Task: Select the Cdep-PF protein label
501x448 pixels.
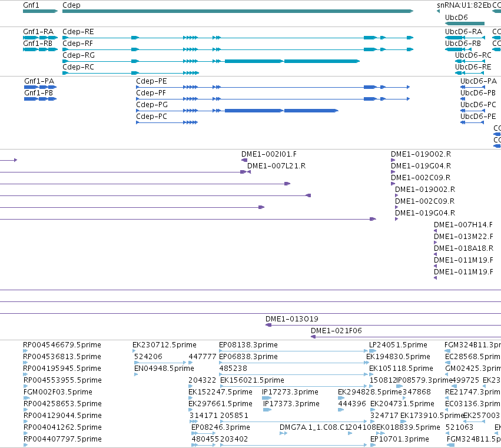Action: point(151,92)
